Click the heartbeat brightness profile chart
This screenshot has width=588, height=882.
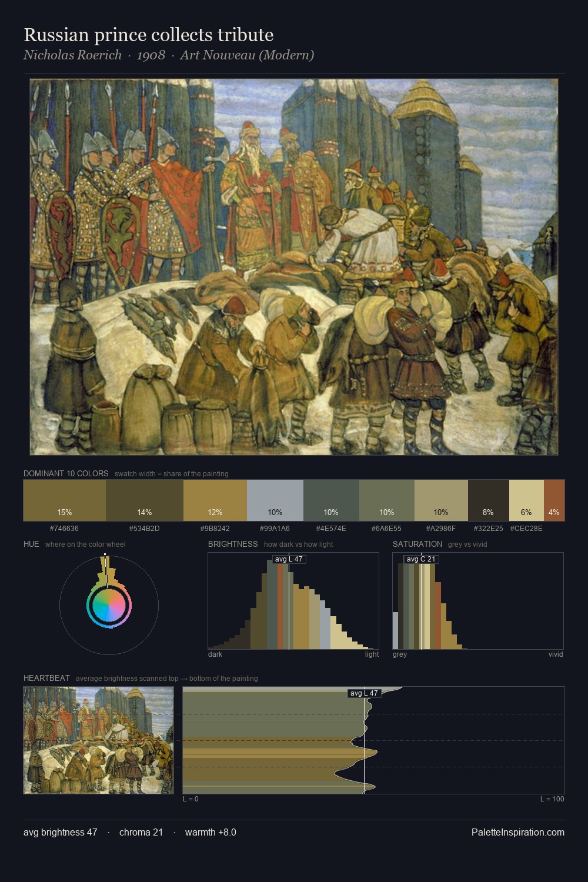click(x=373, y=740)
